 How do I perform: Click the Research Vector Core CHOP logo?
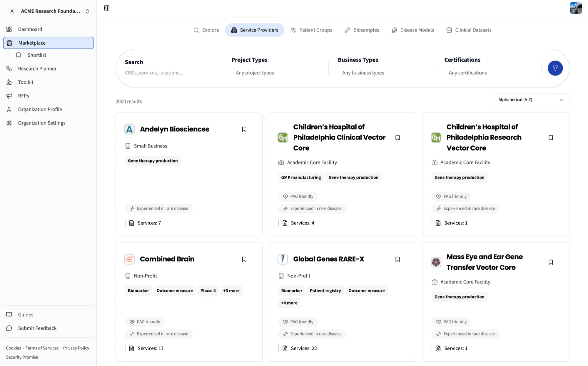point(436,137)
